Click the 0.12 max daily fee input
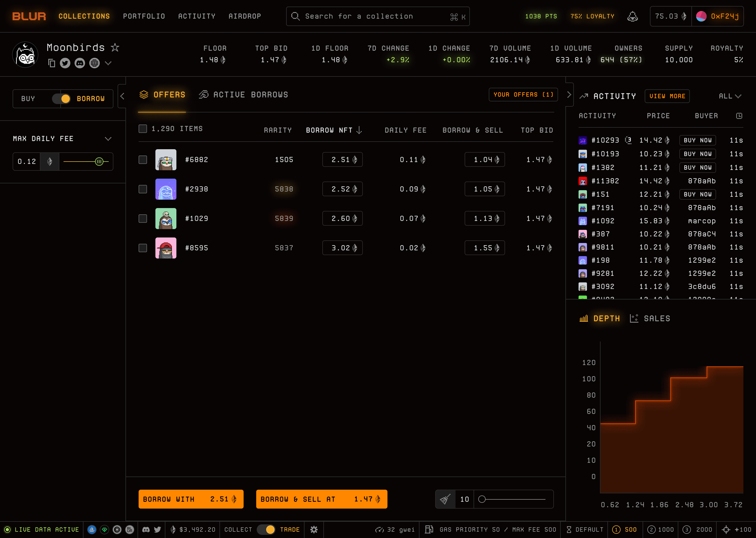Screen dimensions: 756x538 pos(27,162)
